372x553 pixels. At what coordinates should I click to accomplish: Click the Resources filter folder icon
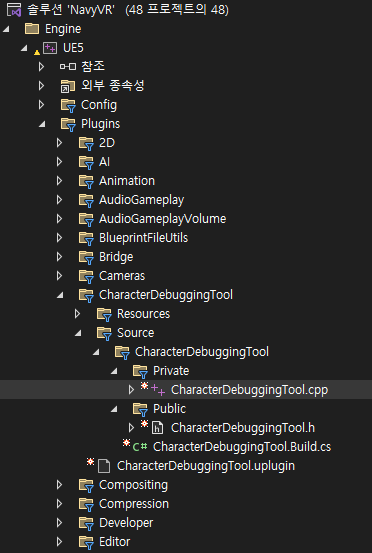pyautogui.click(x=104, y=315)
